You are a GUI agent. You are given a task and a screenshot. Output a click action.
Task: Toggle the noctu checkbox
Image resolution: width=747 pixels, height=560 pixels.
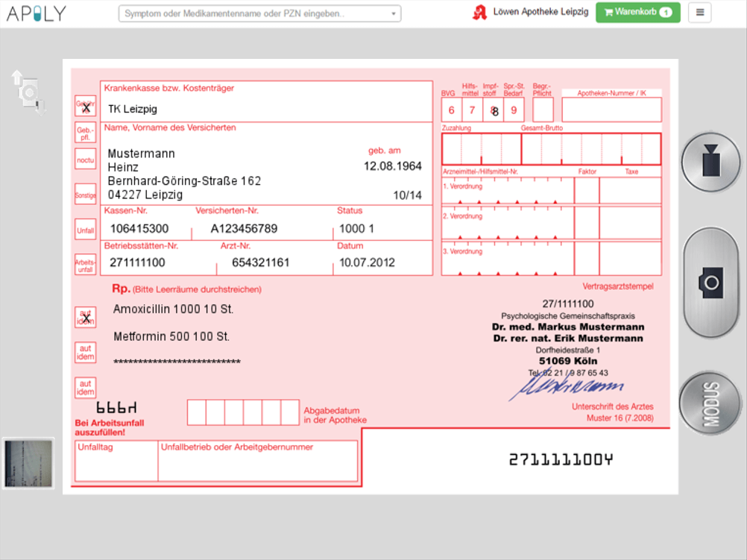point(85,159)
